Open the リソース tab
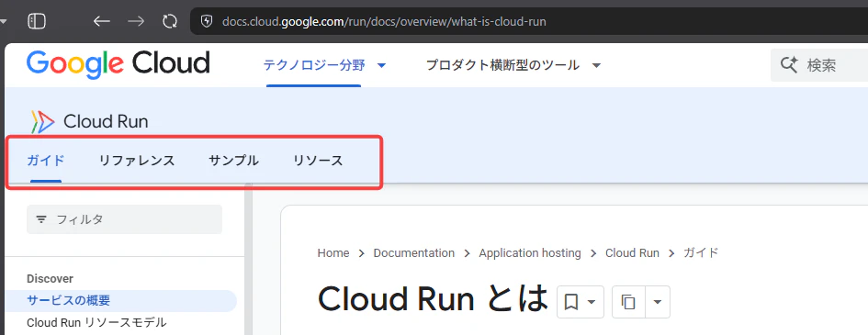The image size is (868, 335). (x=319, y=161)
